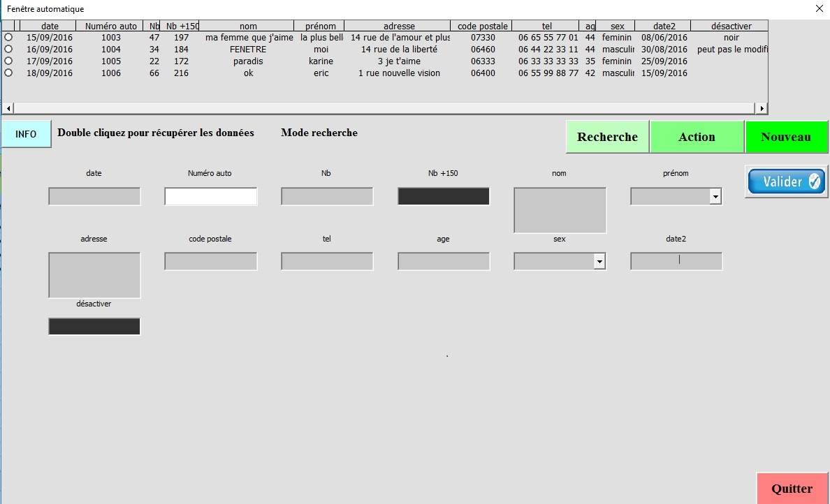Click the Valider button with checkmark
The height and width of the screenshot is (504, 830).
point(786,181)
